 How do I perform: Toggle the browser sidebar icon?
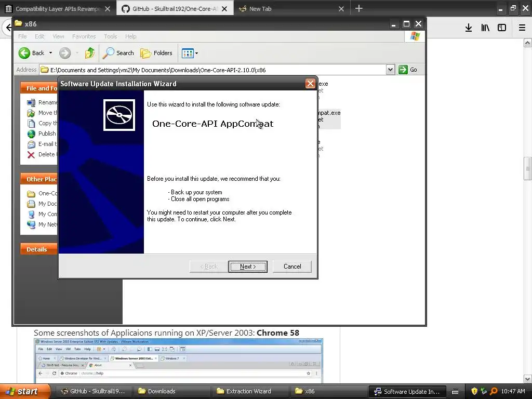[x=502, y=28]
